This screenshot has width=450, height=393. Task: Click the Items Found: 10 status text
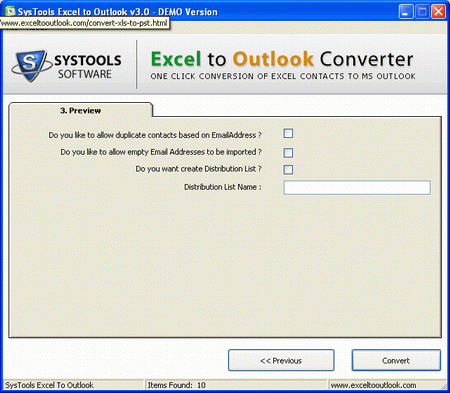tap(177, 385)
